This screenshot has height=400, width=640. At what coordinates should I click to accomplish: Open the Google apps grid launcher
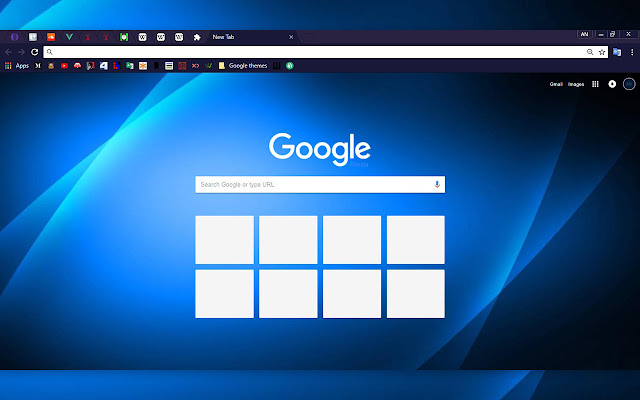pyautogui.click(x=595, y=84)
